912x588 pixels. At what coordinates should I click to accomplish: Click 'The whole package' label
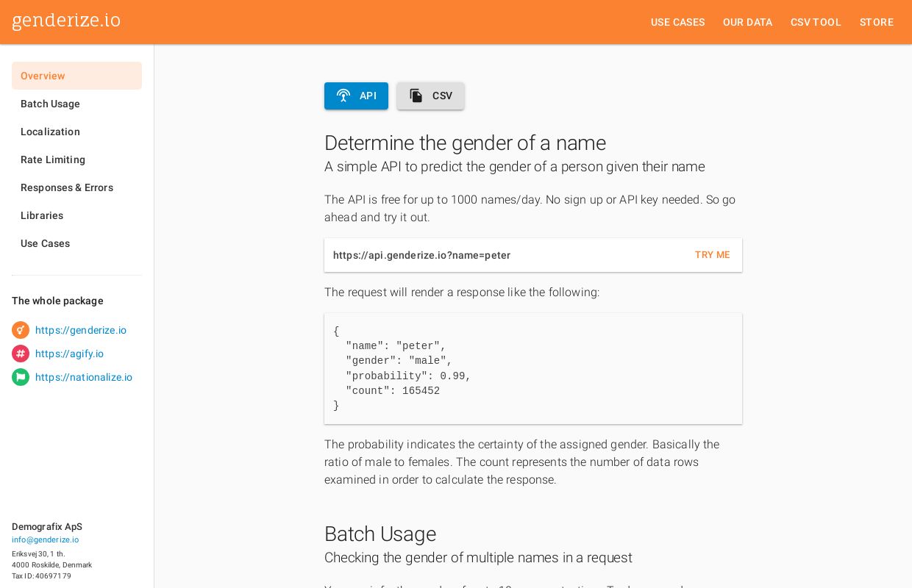tap(57, 301)
